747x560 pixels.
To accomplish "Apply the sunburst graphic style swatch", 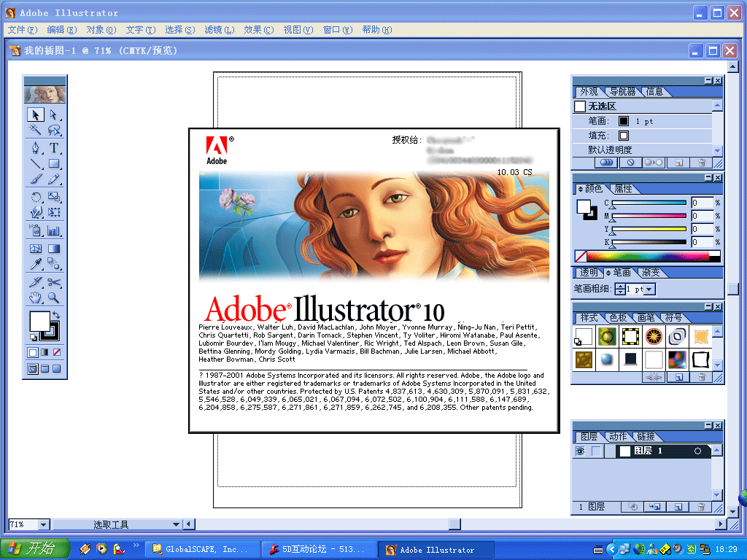I will click(x=654, y=337).
